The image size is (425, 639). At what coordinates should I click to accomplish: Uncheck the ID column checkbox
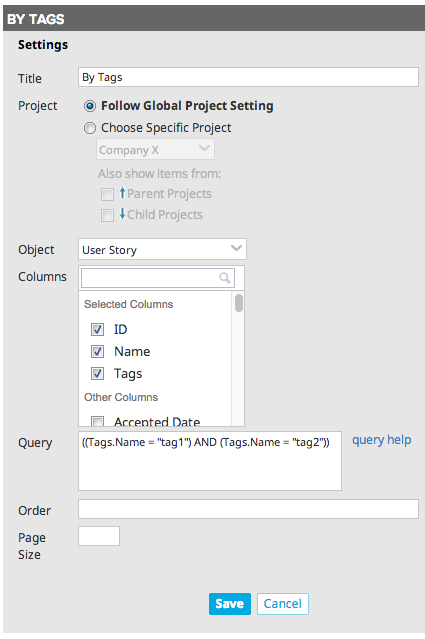click(97, 329)
